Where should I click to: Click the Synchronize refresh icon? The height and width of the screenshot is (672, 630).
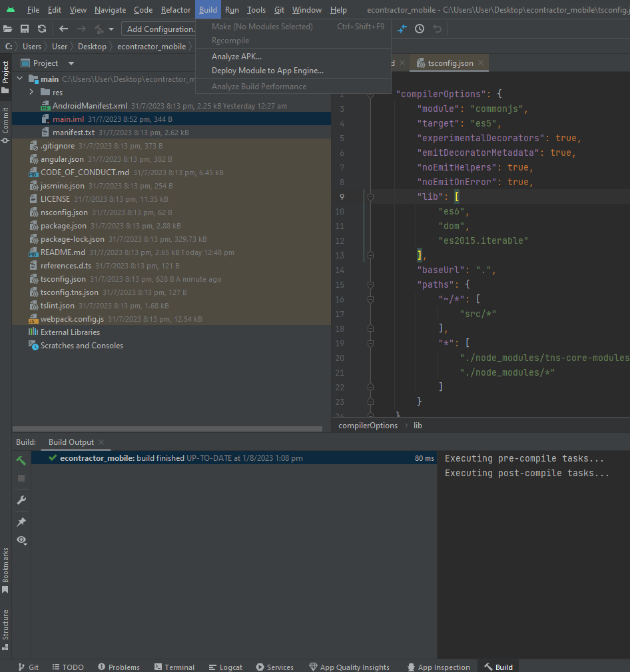click(x=41, y=29)
